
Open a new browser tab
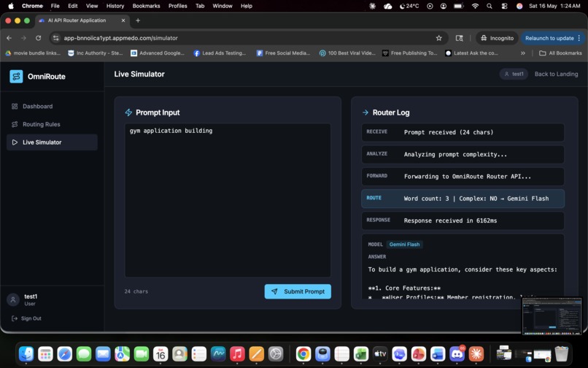[x=138, y=20]
